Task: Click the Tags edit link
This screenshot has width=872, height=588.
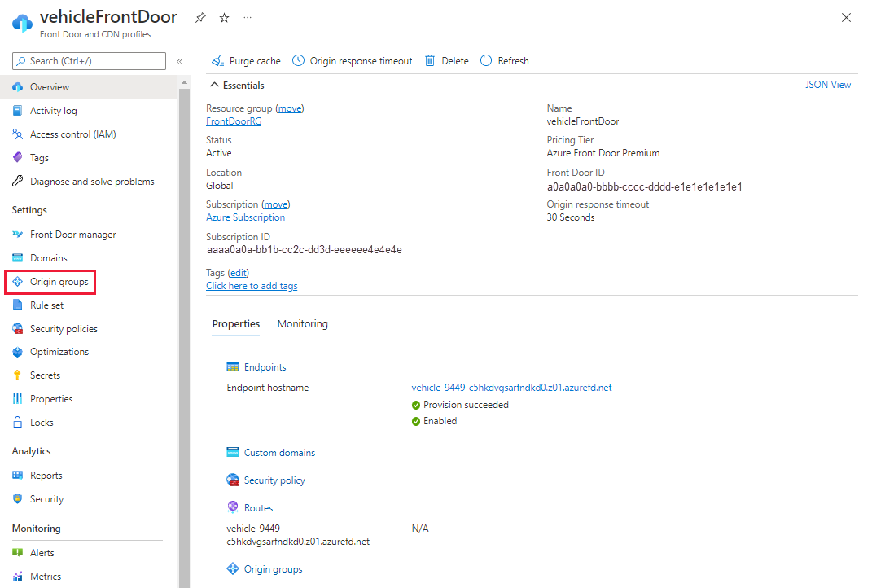Action: [239, 273]
